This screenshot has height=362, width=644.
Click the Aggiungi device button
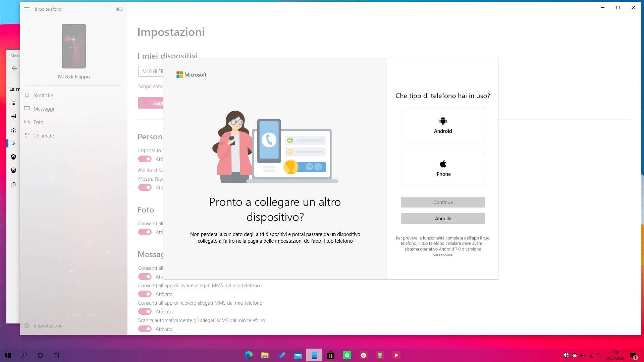click(151, 103)
